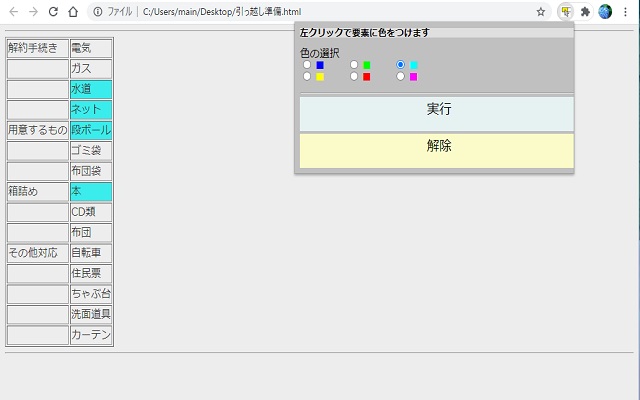
Task: Select the red color radio button
Action: point(354,76)
